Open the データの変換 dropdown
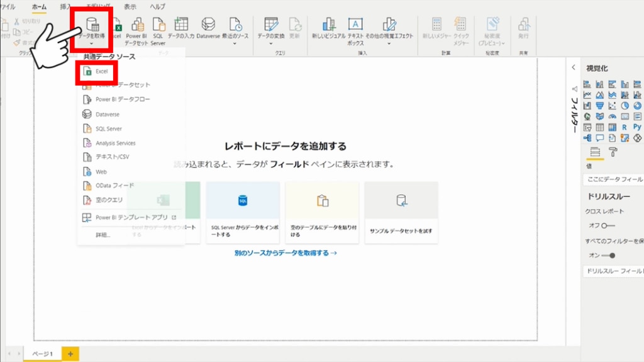Screen dimensions: 644x362 (x=270, y=43)
